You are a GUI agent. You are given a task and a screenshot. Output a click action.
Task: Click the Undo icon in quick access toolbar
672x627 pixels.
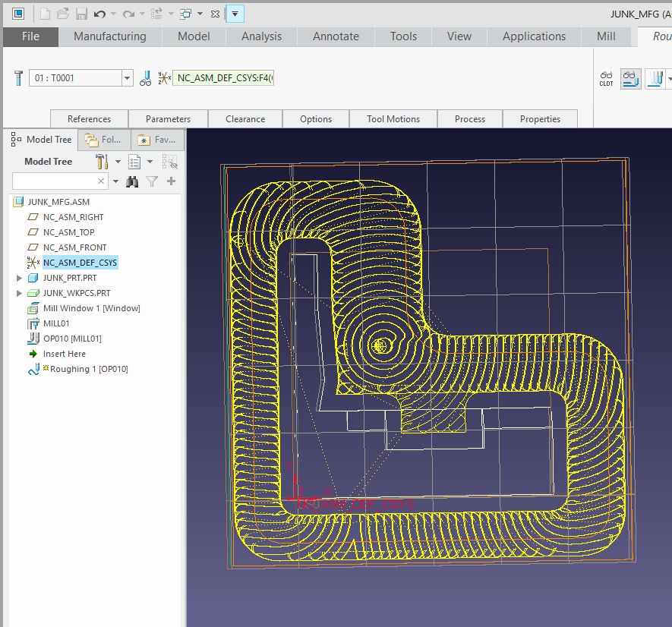(99, 13)
